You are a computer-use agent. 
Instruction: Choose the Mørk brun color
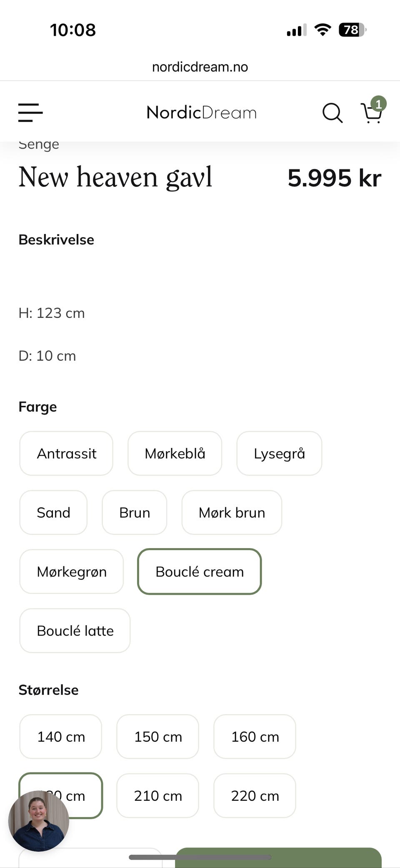pos(232,513)
